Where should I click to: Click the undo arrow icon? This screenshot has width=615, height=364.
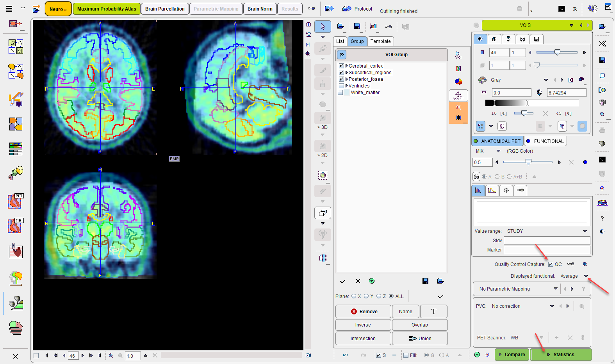tap(346, 355)
